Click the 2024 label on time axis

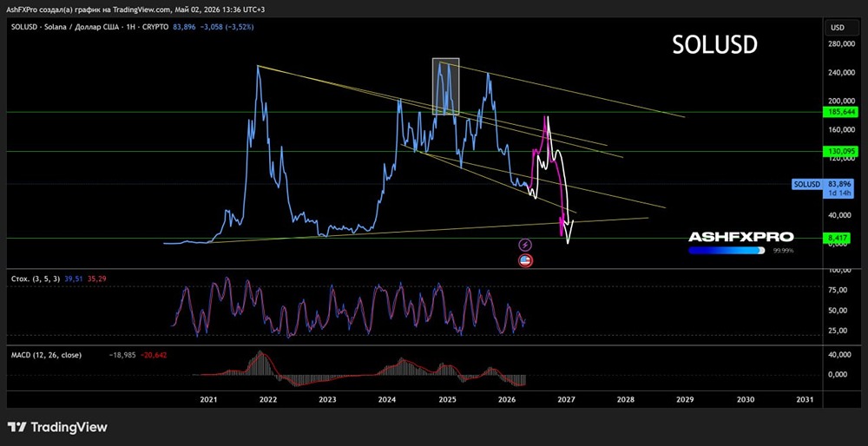pyautogui.click(x=387, y=399)
